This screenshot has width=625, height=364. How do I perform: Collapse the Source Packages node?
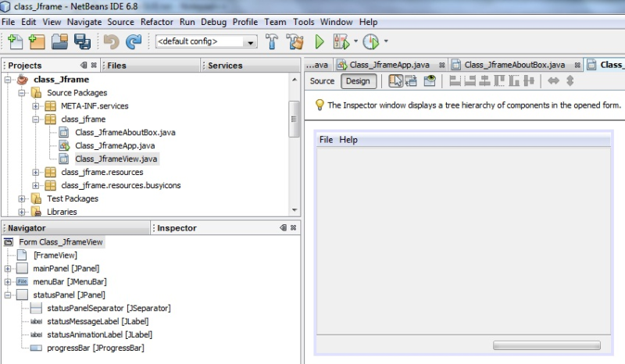click(x=22, y=93)
